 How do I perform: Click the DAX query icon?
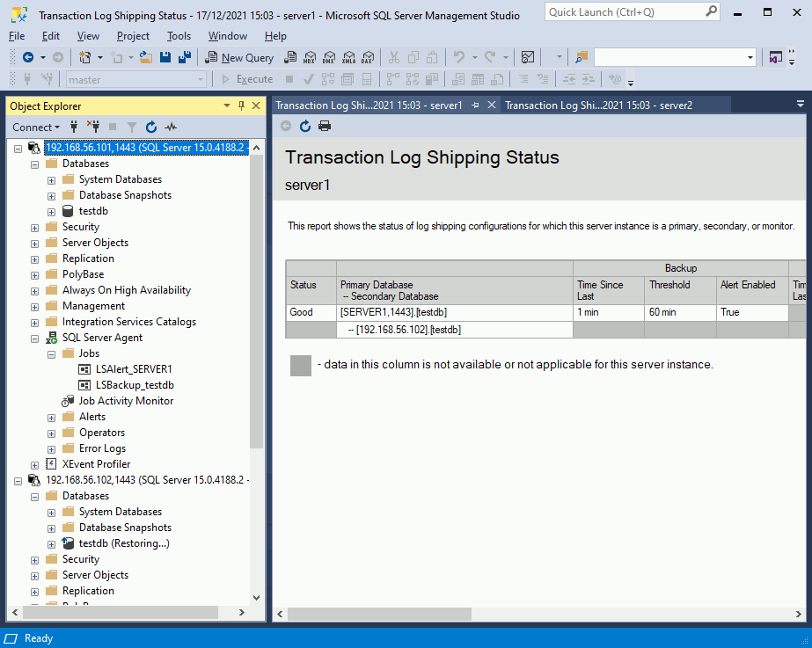click(x=368, y=57)
